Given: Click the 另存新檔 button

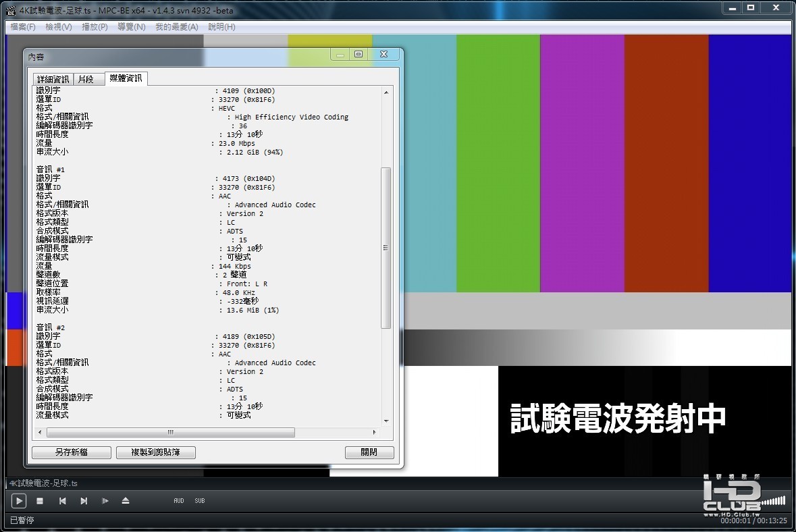Looking at the screenshot, I should coord(72,452).
